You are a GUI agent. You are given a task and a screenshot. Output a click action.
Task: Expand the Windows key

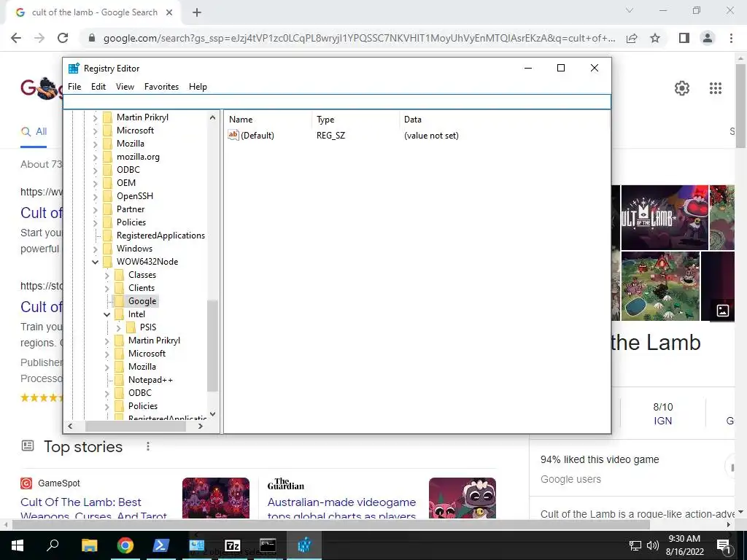point(96,249)
